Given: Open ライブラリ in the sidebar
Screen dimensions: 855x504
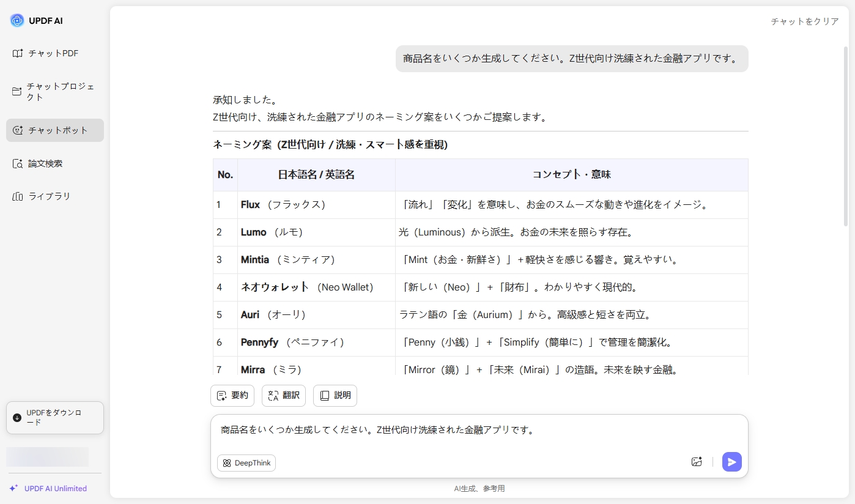Looking at the screenshot, I should point(55,196).
